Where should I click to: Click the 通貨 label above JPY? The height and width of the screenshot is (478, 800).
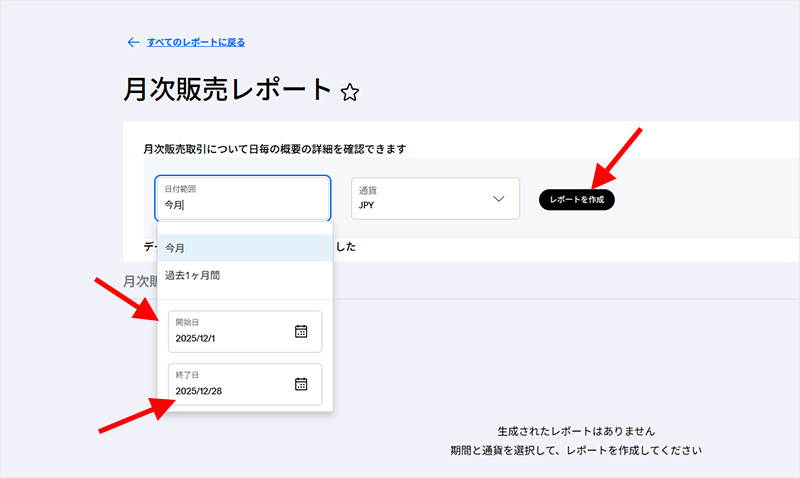click(367, 188)
